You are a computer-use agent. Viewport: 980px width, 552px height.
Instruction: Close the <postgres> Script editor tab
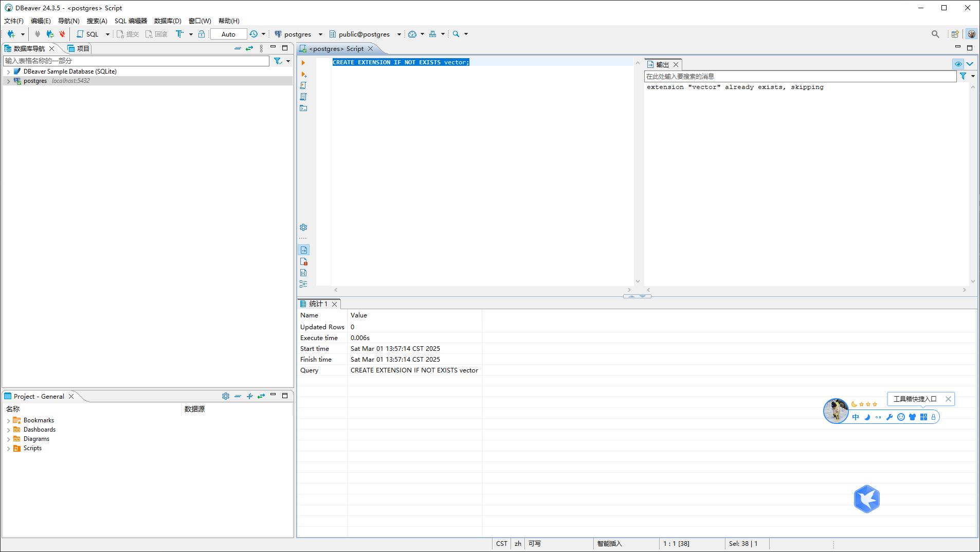point(370,49)
